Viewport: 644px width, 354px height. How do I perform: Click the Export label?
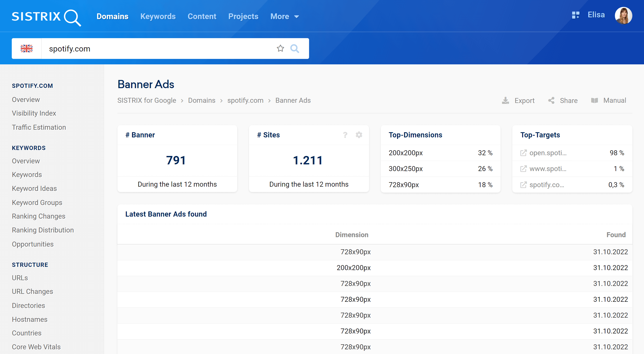click(525, 101)
